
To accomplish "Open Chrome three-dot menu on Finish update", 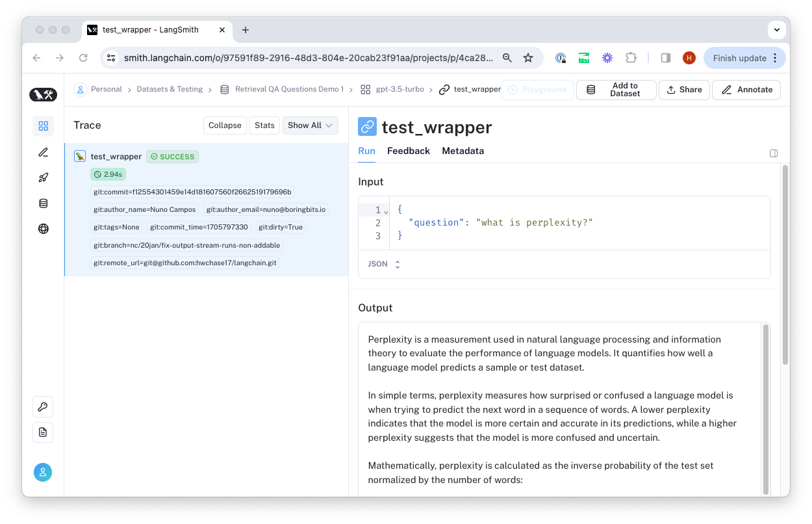I will coord(775,58).
